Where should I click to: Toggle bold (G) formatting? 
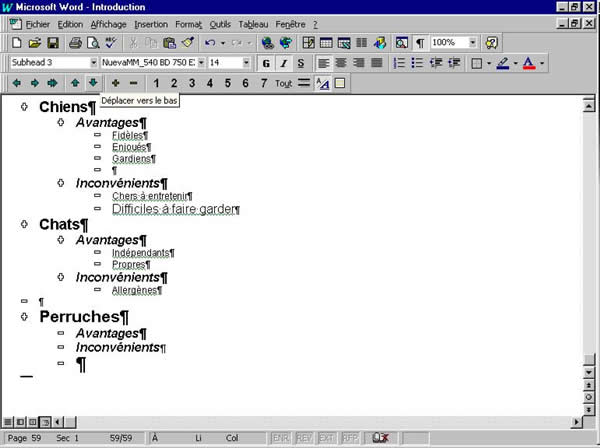[266, 63]
